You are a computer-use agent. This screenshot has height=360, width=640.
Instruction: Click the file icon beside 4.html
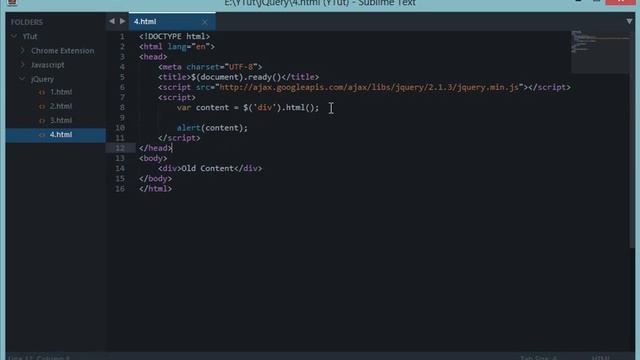(x=42, y=135)
